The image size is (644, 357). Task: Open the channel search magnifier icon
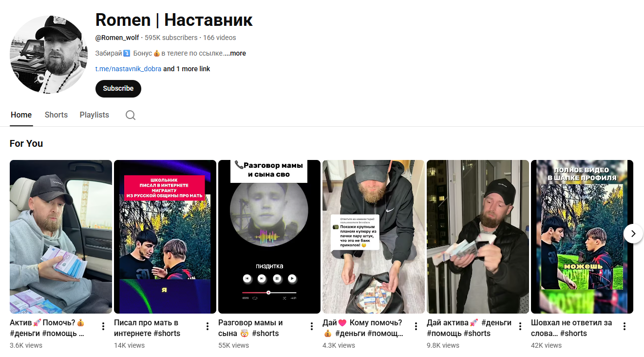[131, 115]
